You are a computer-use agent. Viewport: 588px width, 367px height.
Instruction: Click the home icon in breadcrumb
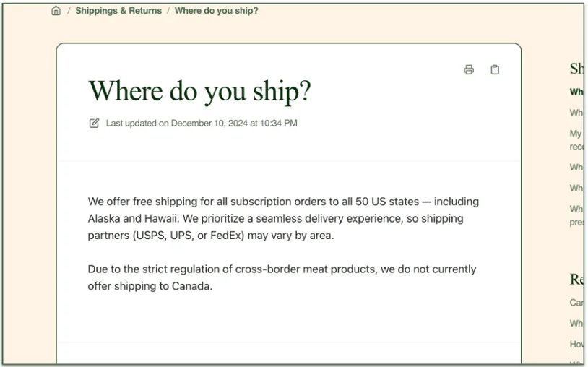[x=56, y=11]
